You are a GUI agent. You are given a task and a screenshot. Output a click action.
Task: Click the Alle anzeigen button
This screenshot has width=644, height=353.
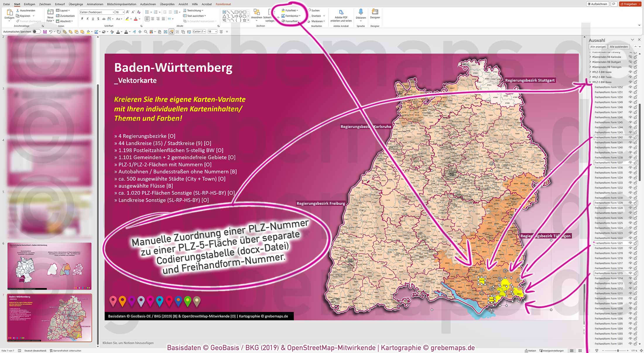(x=598, y=47)
